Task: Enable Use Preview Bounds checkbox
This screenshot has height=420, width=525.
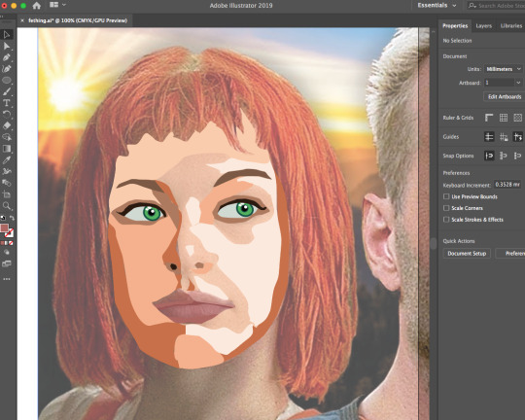Action: pyautogui.click(x=446, y=196)
